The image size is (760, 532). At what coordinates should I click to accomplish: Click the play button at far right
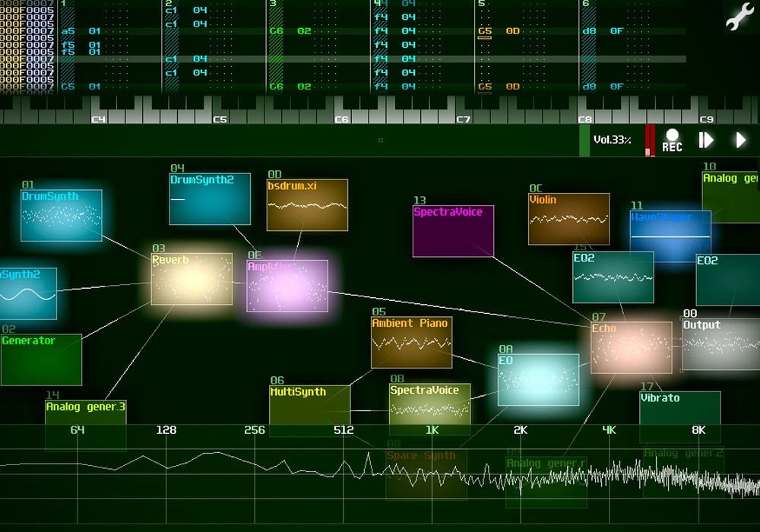pyautogui.click(x=741, y=141)
